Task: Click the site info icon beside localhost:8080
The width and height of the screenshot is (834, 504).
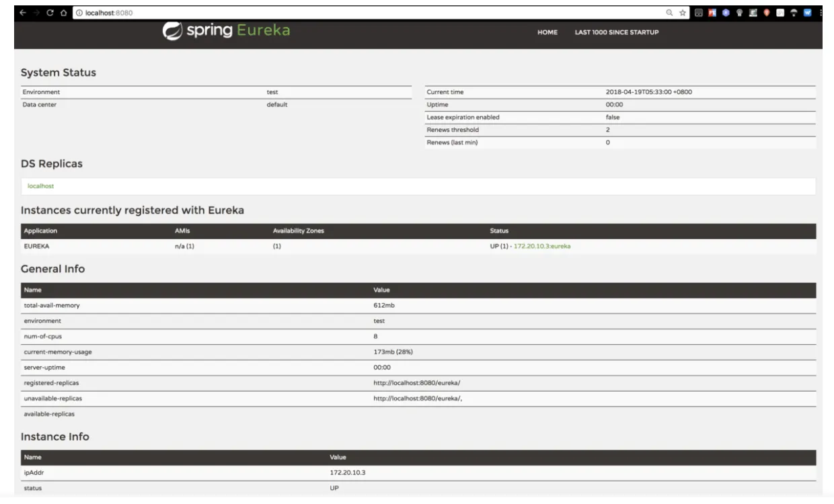Action: tap(79, 12)
